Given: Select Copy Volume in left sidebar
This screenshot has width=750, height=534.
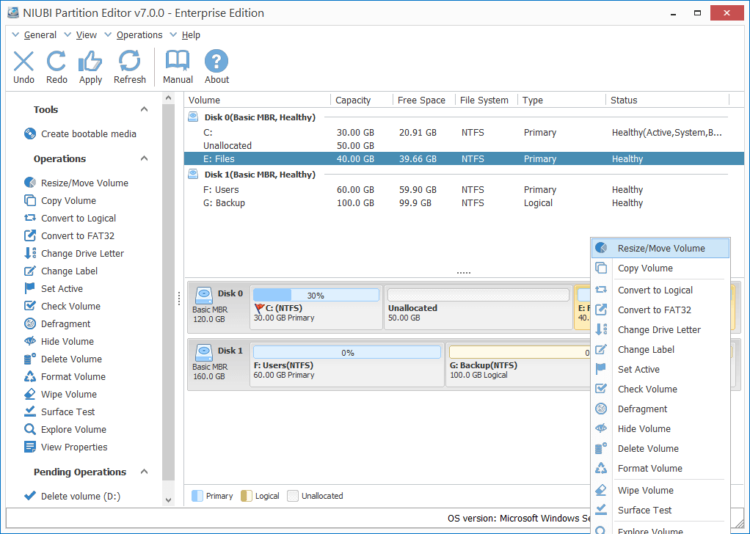Looking at the screenshot, I should (60, 200).
